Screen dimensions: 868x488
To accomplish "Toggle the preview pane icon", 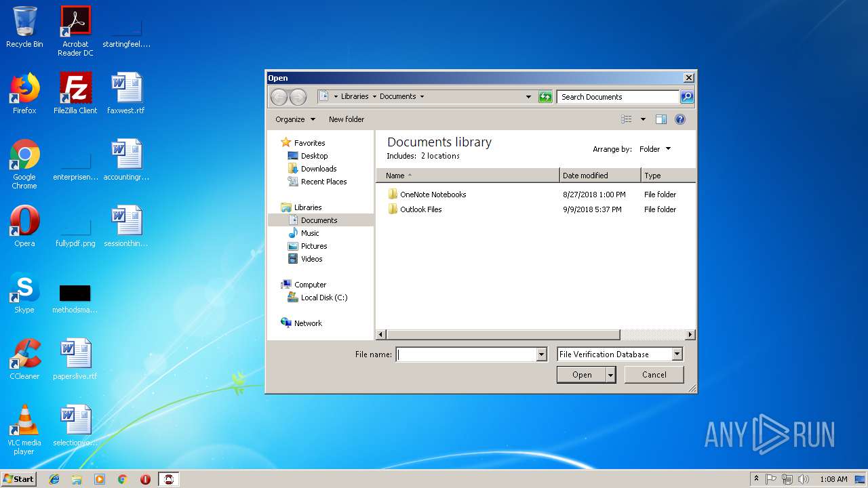I will click(661, 119).
